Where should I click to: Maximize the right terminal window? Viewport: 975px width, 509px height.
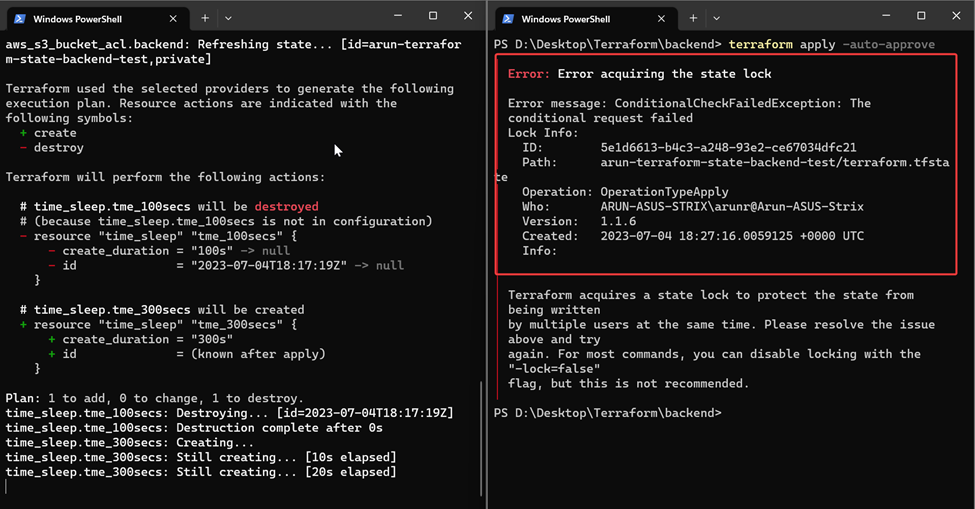click(921, 16)
